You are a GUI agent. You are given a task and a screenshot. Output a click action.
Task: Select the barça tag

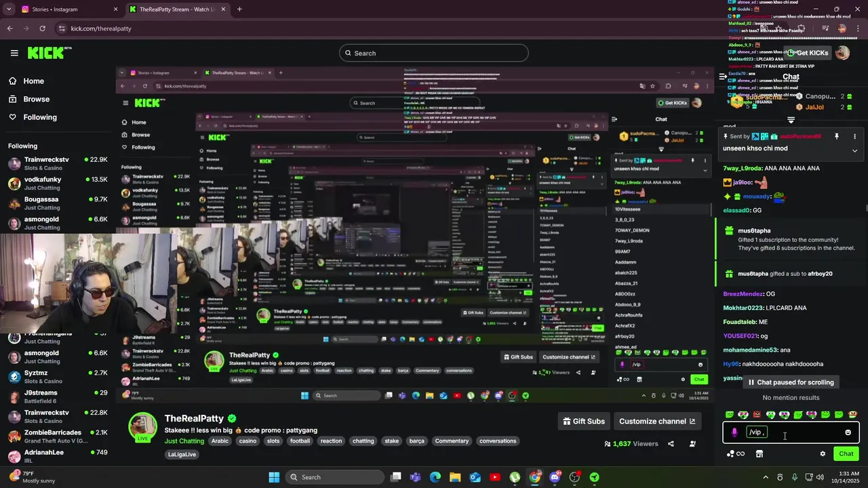pyautogui.click(x=417, y=441)
